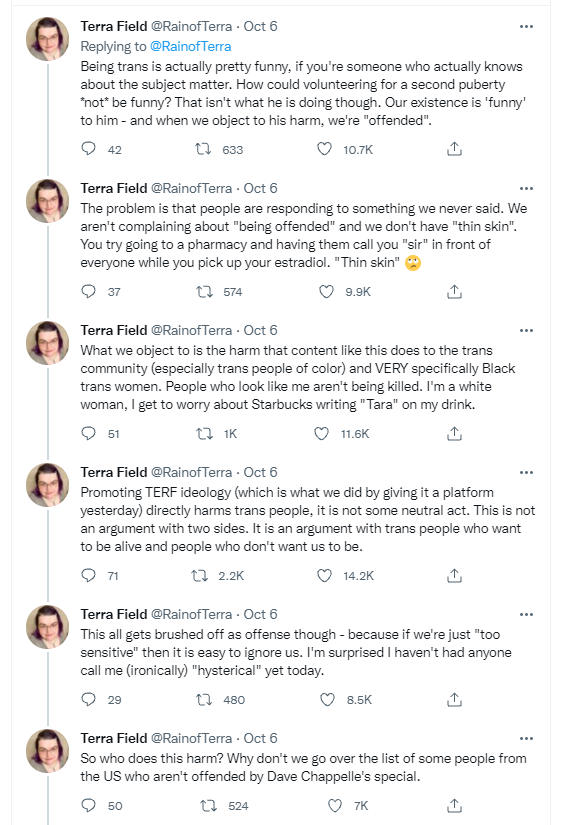567x825 pixels.
Task: Like the tweet with 11.6K likes
Action: tap(321, 434)
